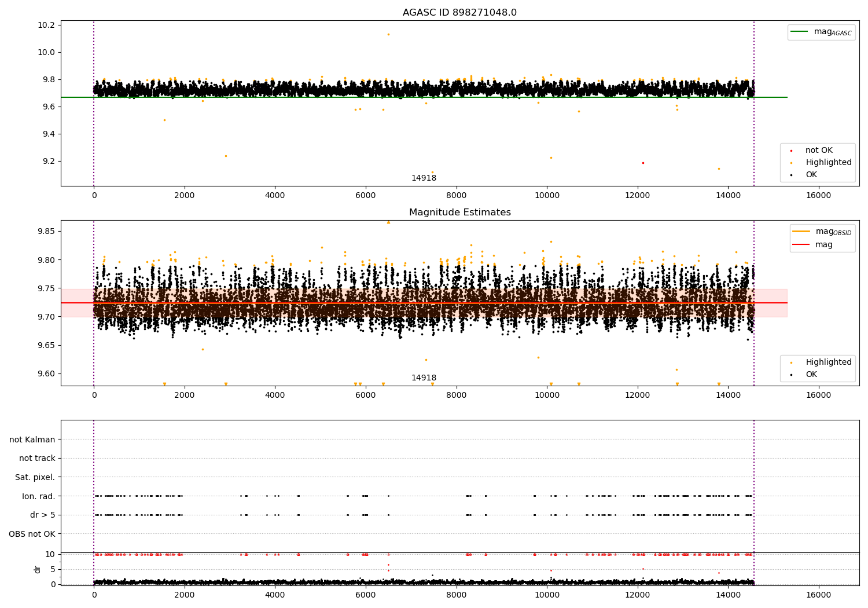Screen dimensions: 868x608
Task: Select the orange mag OBSID legend line
Action: coord(801,232)
